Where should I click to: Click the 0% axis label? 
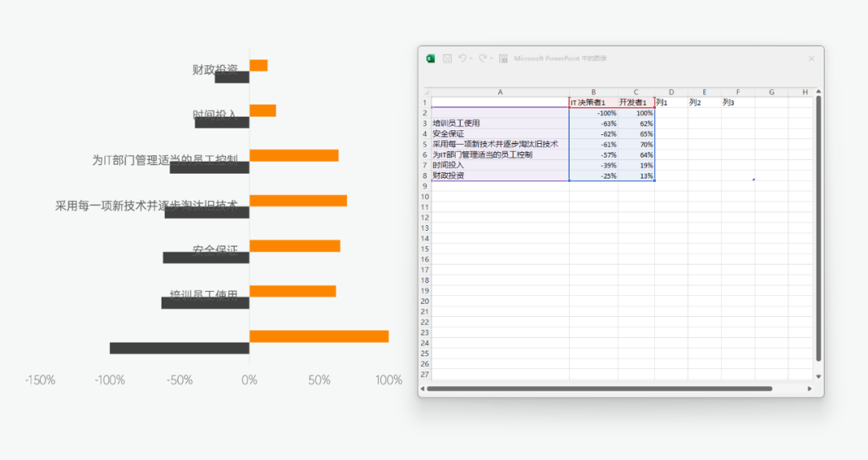(x=249, y=380)
